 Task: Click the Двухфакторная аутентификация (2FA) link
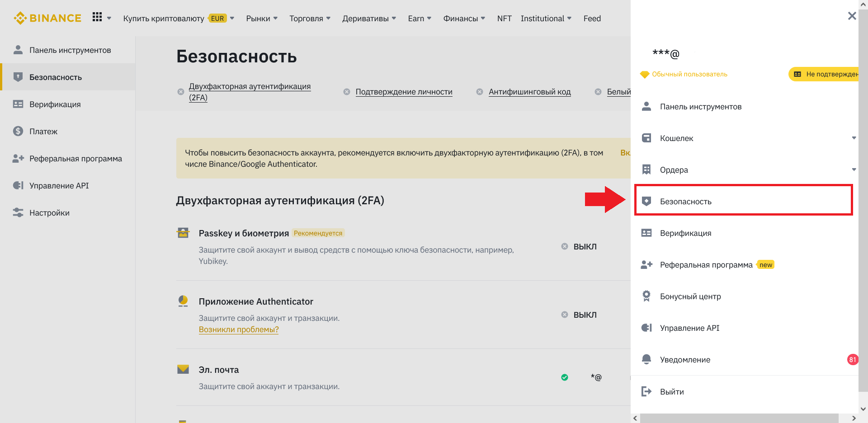[x=250, y=92]
